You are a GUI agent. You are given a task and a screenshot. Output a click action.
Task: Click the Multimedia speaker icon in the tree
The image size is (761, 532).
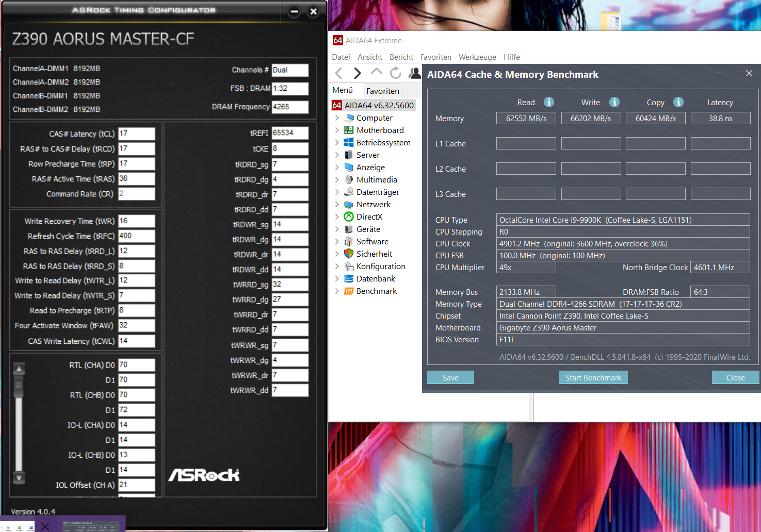[349, 180]
